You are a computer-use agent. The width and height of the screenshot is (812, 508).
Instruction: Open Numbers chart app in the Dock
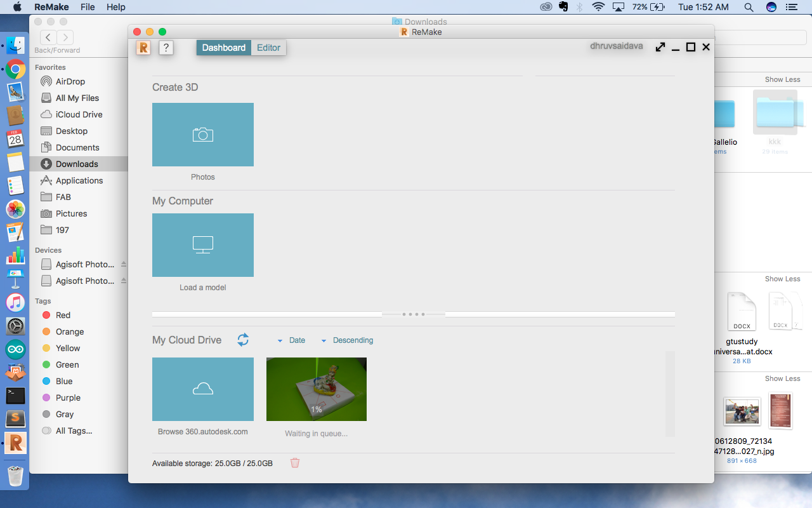click(15, 255)
